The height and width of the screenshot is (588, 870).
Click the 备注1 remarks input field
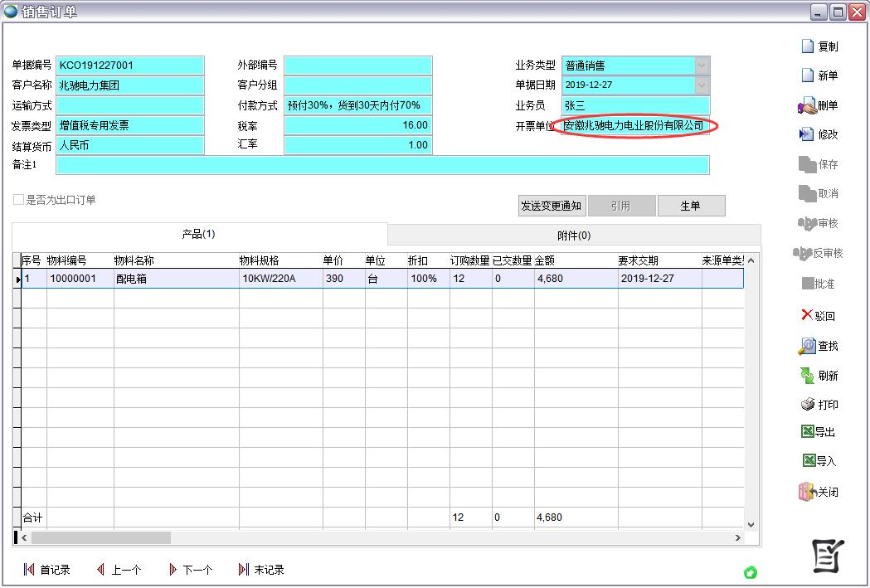(x=382, y=165)
